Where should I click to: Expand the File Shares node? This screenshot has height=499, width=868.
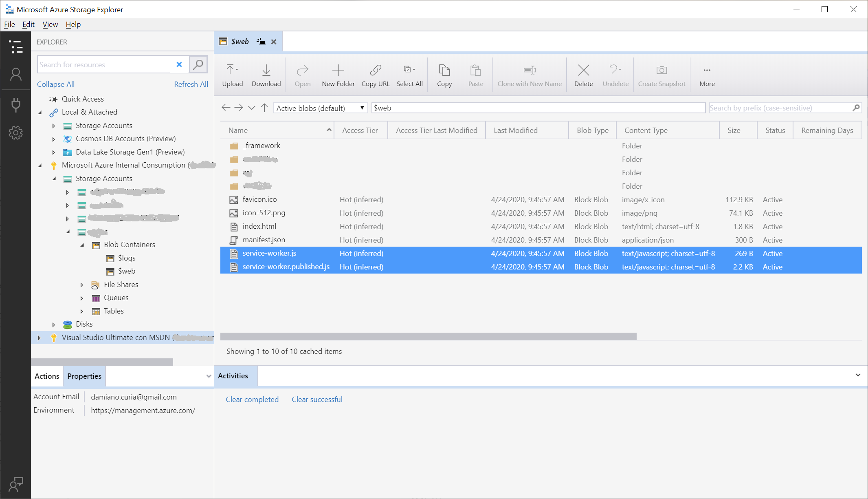(x=82, y=285)
